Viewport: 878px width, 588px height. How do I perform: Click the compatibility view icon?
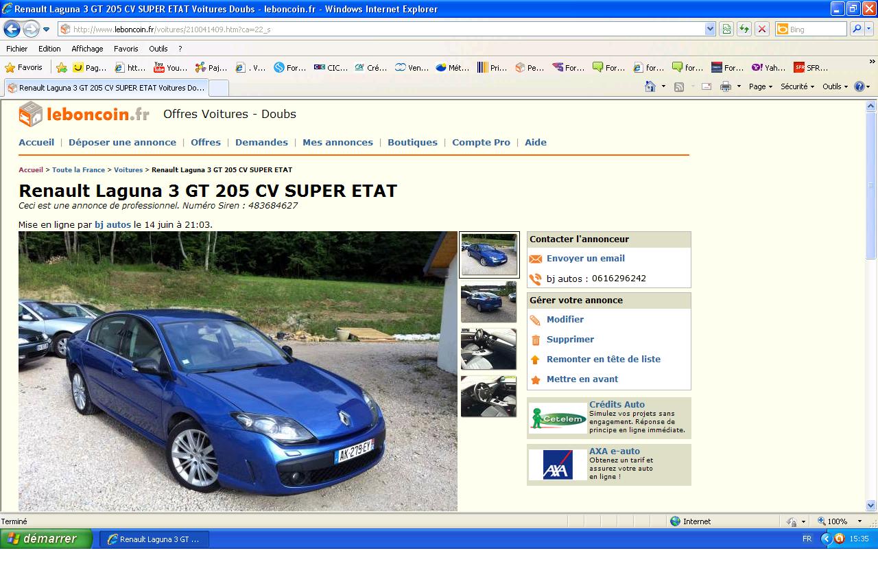coord(726,30)
